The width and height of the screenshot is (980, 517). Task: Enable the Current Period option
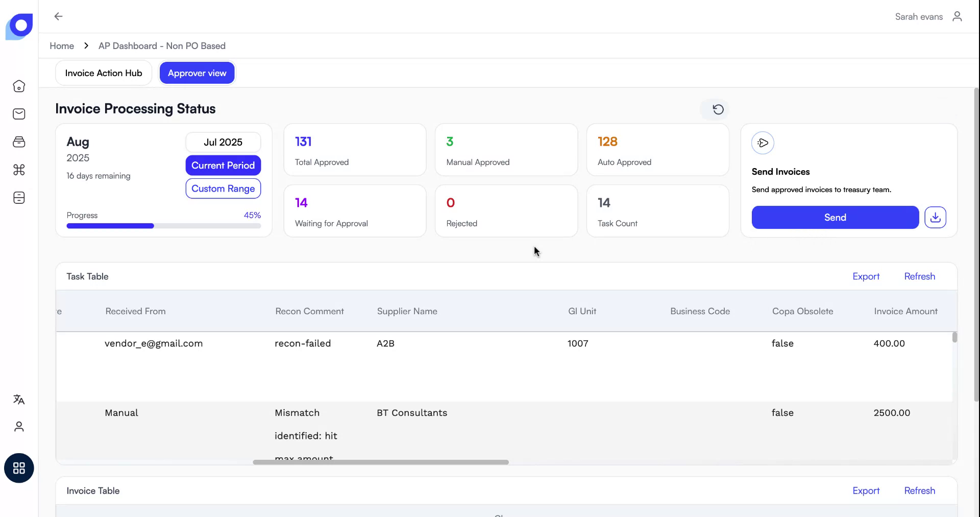[223, 165]
